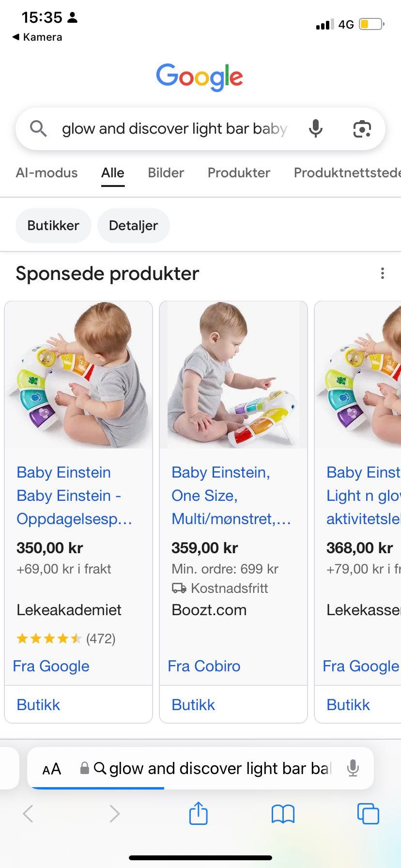Viewport: 401px width, 868px height.
Task: Open the AA page settings menu
Action: tap(52, 769)
